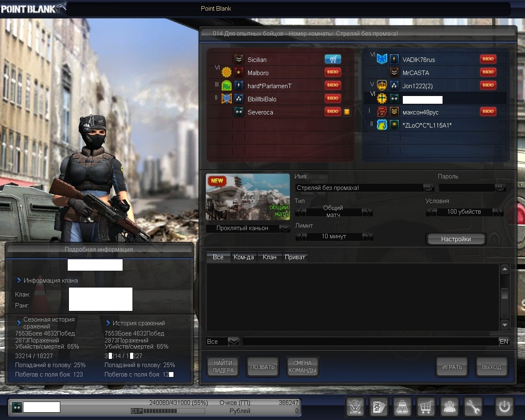Viewport: 525px width, 420px height.
Task: Open the inventory backpack icon
Action: point(402,407)
